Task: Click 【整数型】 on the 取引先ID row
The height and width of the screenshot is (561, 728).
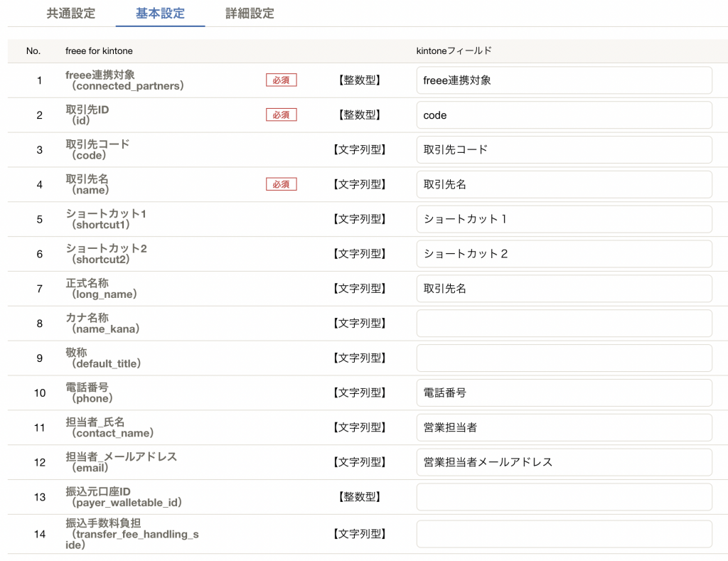Action: (x=359, y=114)
